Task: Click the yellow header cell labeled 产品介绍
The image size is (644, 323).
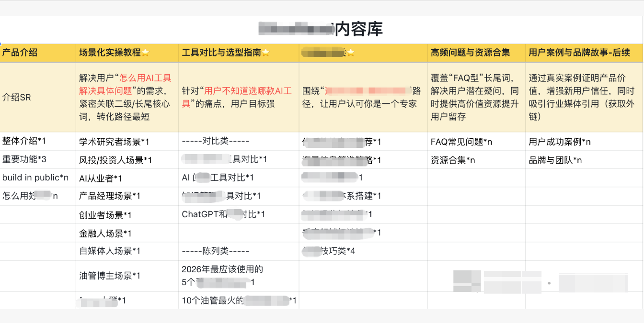Action: pyautogui.click(x=19, y=53)
